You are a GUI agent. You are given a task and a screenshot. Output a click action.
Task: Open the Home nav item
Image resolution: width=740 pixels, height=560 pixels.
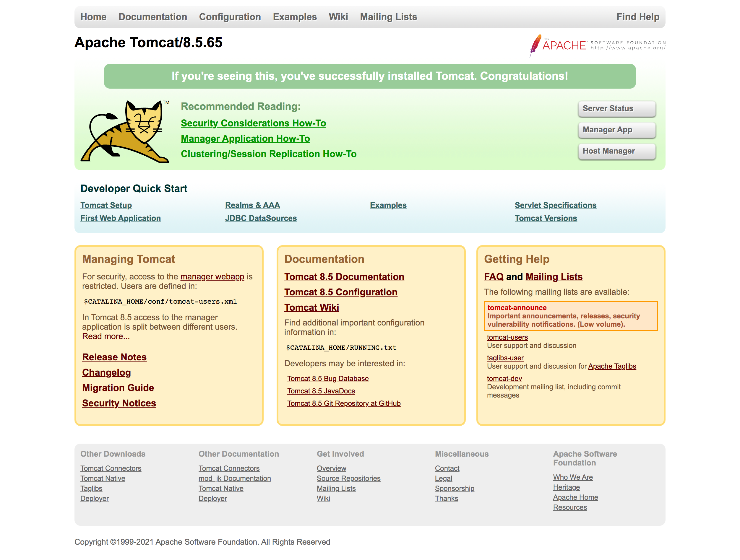pos(93,17)
